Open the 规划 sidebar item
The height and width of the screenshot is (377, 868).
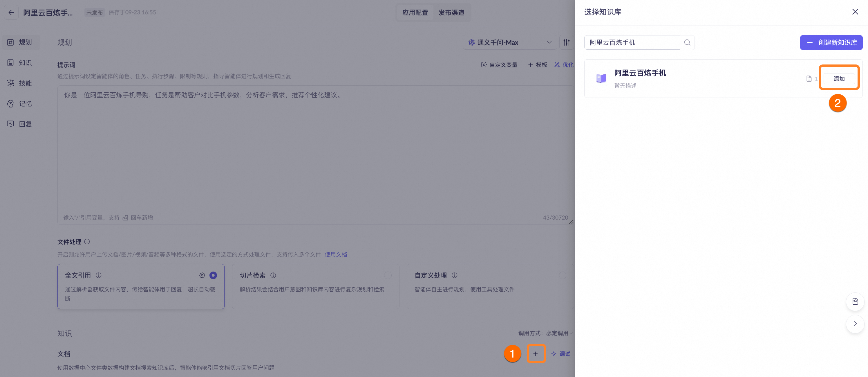coord(21,42)
